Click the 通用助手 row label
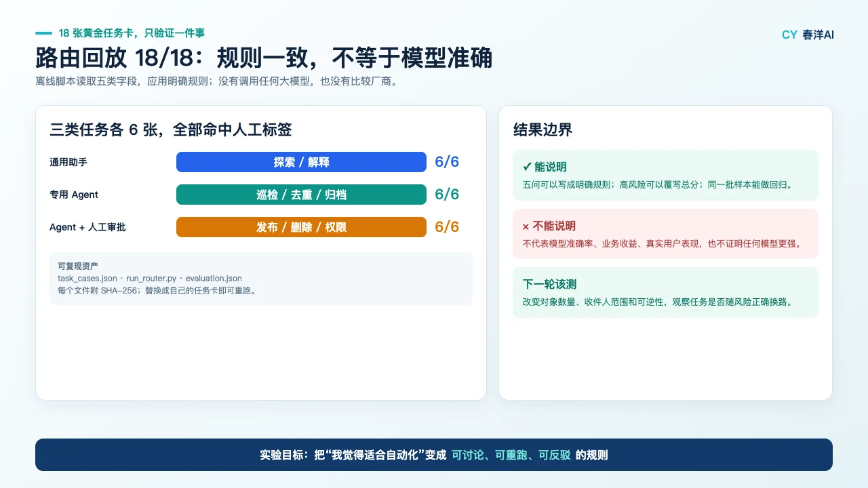Viewport: 868px width, 488px height. click(68, 162)
